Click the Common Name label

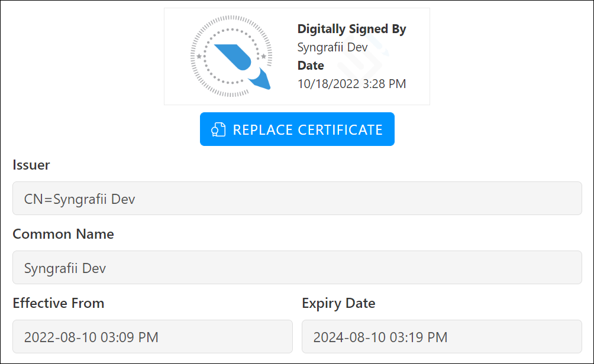tap(63, 234)
